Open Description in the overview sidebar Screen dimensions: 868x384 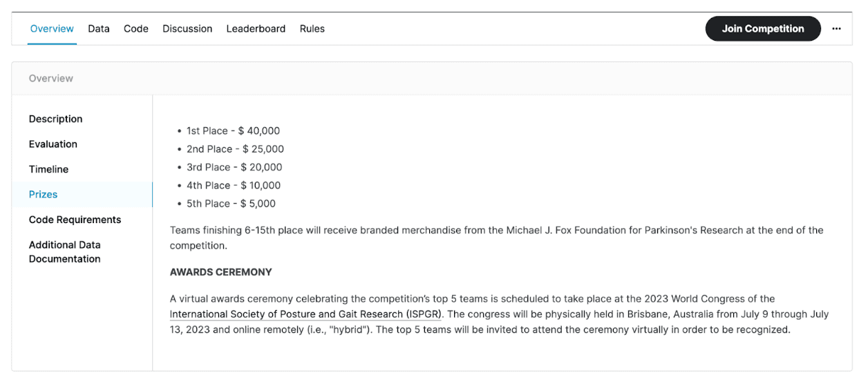click(x=55, y=119)
